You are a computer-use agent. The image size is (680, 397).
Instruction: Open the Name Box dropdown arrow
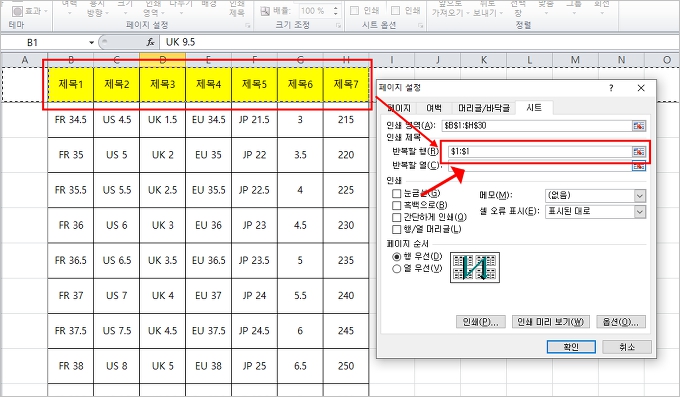(x=91, y=43)
